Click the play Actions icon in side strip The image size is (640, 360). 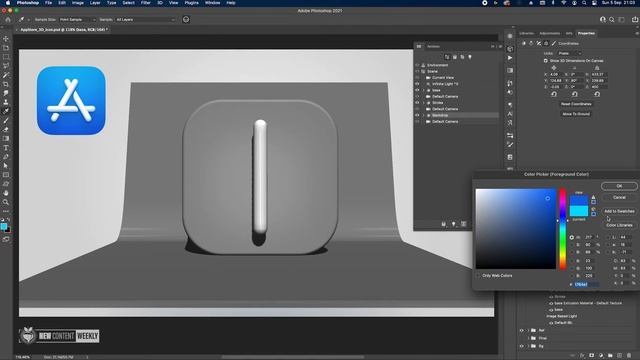coord(510,58)
